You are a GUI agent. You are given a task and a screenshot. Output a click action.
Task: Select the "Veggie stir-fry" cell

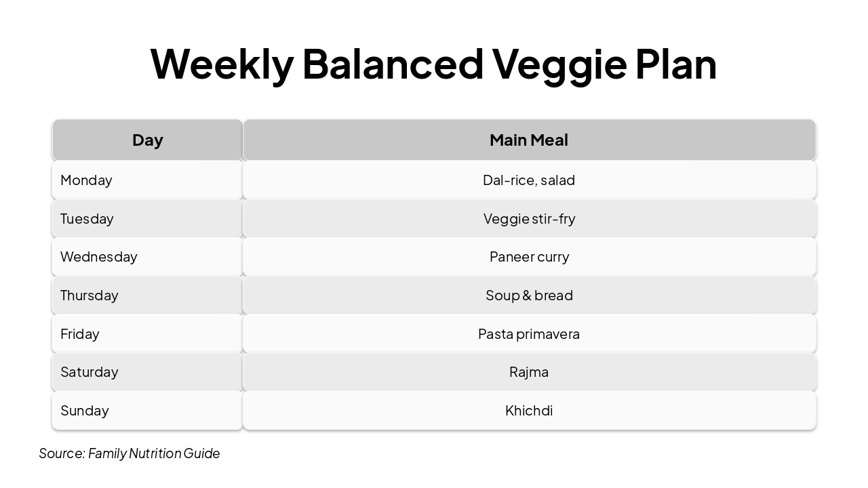pyautogui.click(x=529, y=219)
